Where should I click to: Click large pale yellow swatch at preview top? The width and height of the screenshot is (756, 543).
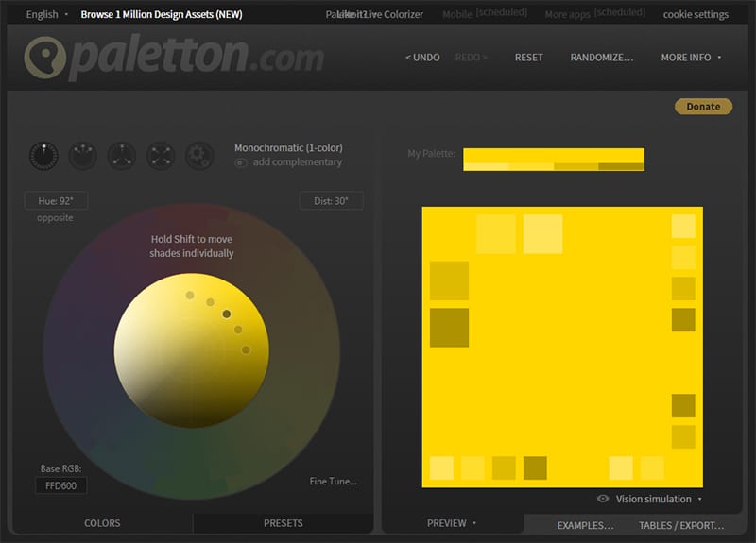[x=542, y=233]
